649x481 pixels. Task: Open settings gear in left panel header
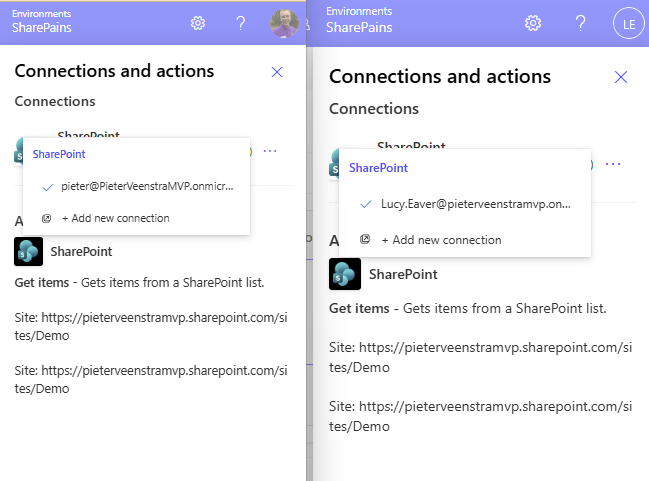point(198,23)
